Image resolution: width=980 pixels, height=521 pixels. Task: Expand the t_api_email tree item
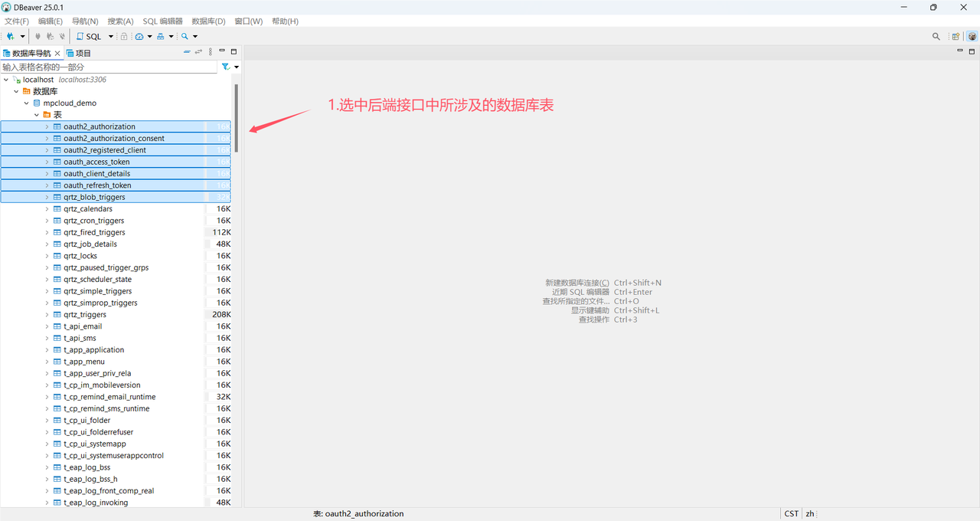[46, 326]
